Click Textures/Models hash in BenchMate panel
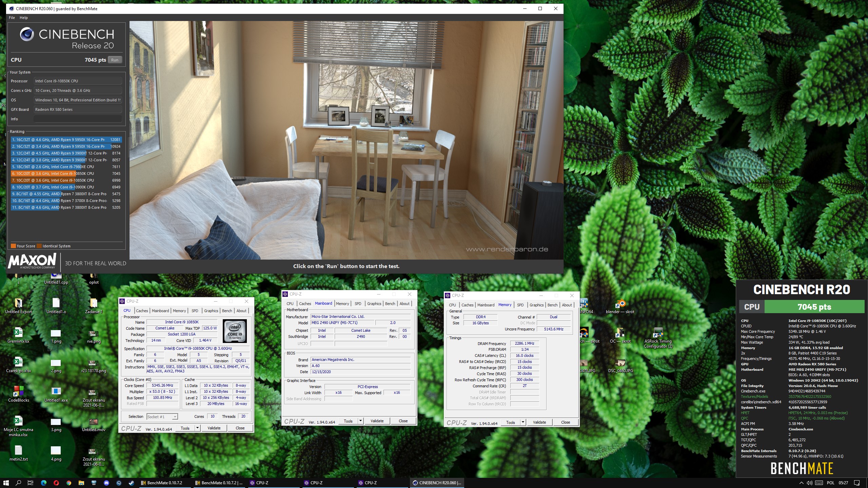 [x=809, y=396]
